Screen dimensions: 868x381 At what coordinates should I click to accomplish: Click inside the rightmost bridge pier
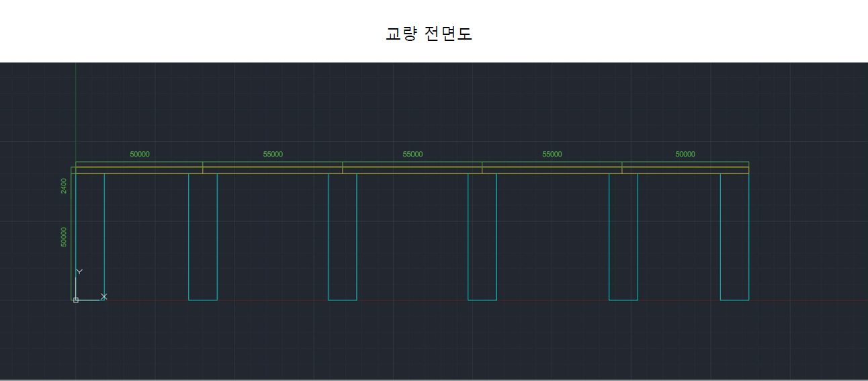pos(734,235)
